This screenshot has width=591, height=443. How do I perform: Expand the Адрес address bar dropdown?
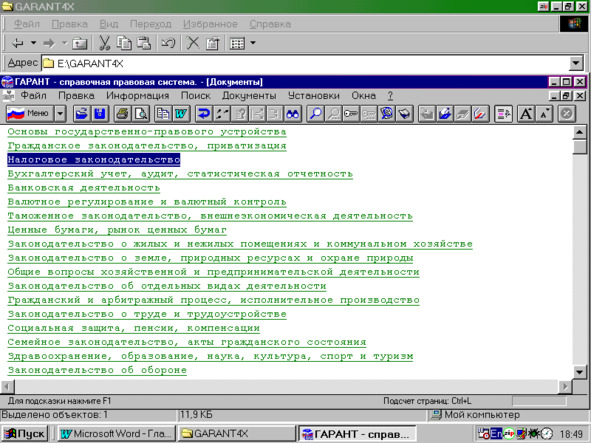576,63
